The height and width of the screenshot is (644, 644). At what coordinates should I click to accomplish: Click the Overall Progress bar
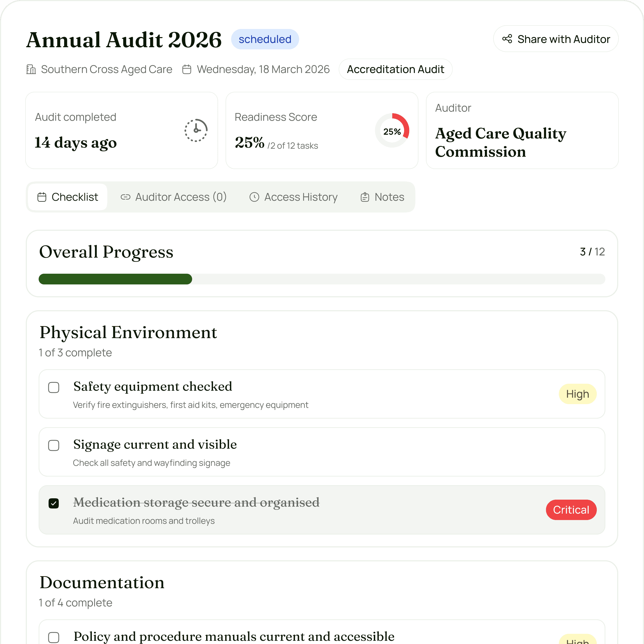(322, 279)
